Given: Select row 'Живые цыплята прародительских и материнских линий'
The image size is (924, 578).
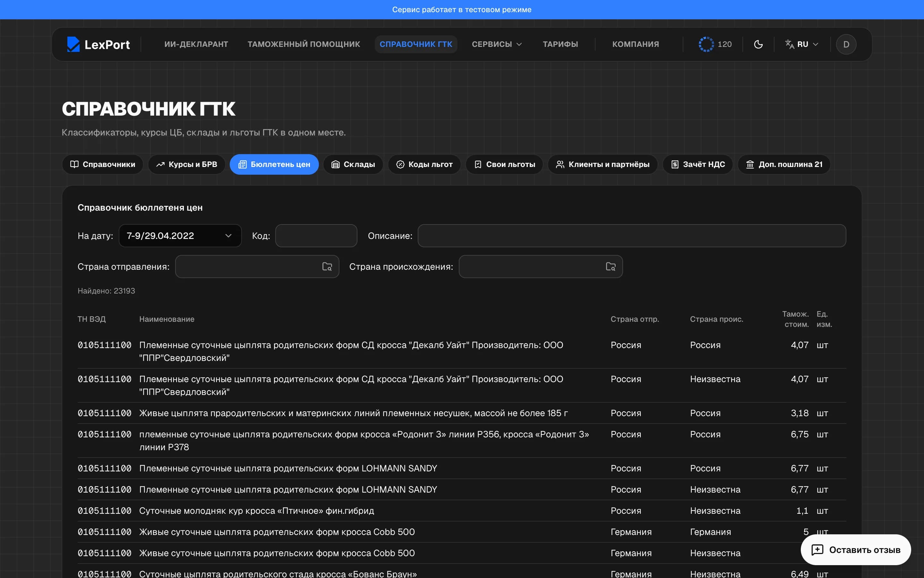Looking at the screenshot, I should point(462,413).
